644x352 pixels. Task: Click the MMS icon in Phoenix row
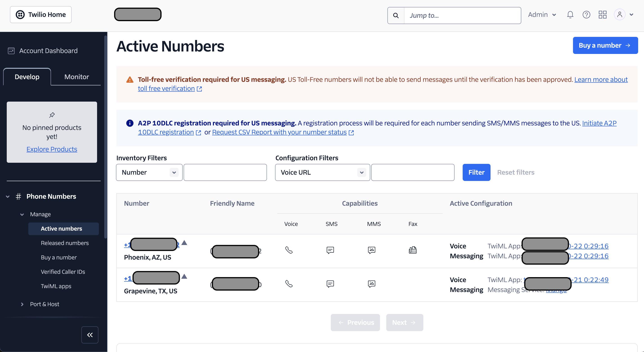coord(371,250)
